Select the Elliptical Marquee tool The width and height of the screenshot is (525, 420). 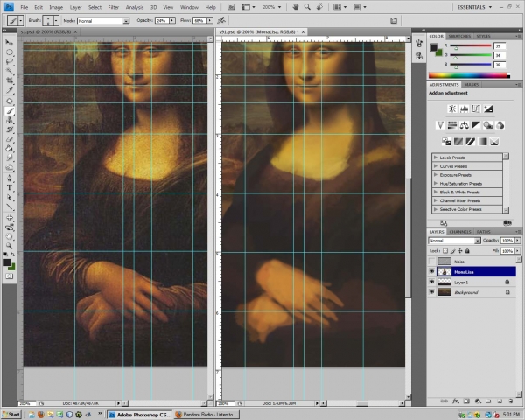point(9,52)
